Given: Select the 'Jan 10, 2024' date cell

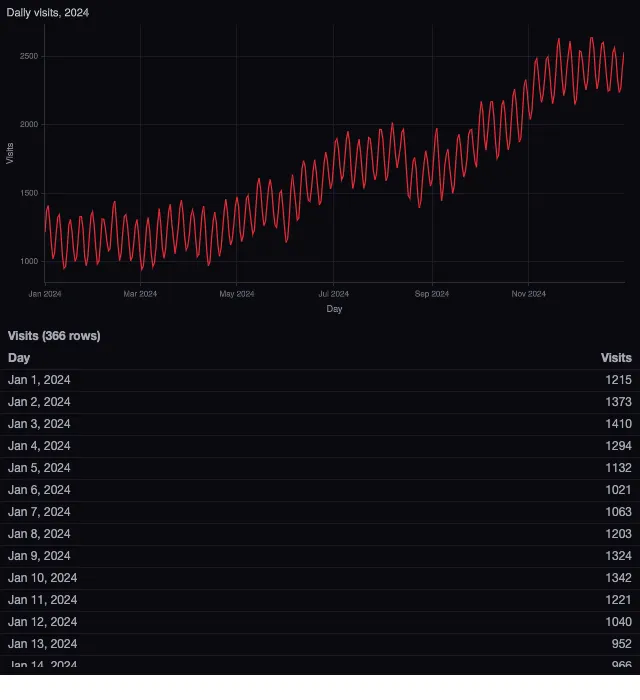Looking at the screenshot, I should coord(42,578).
